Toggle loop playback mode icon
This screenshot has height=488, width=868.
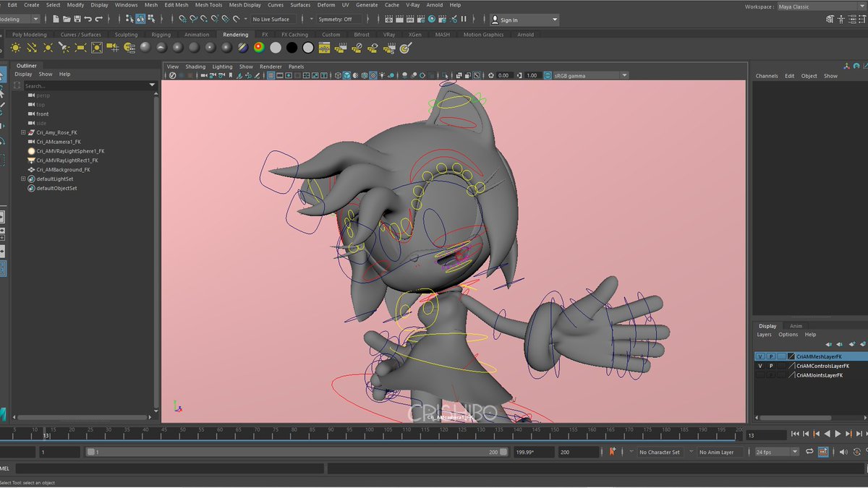(809, 452)
